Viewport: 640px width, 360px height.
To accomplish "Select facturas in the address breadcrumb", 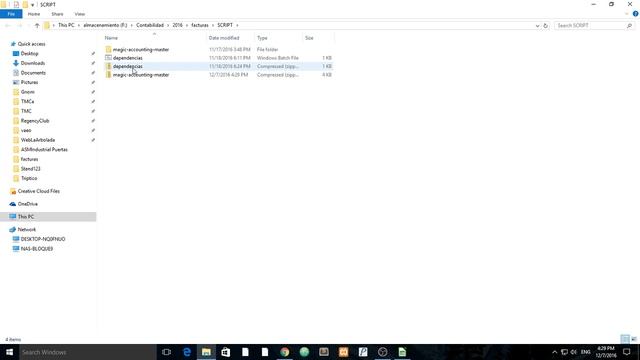I will 200,25.
